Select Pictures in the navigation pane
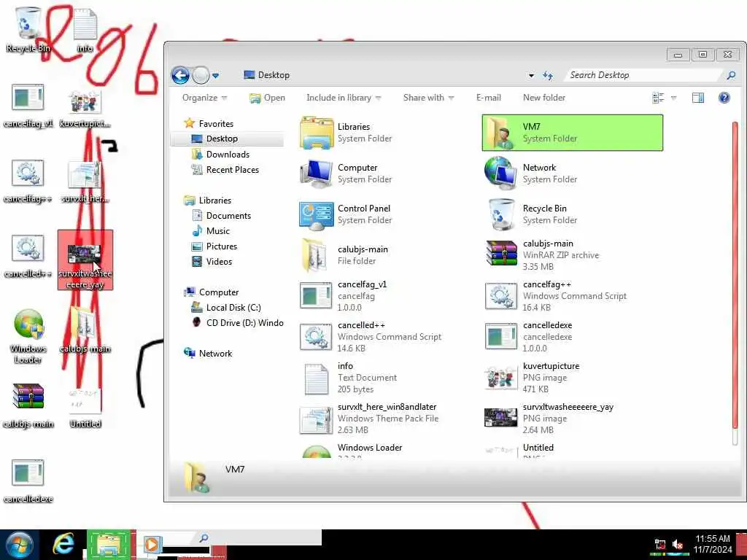The height and width of the screenshot is (560, 747). [214, 246]
